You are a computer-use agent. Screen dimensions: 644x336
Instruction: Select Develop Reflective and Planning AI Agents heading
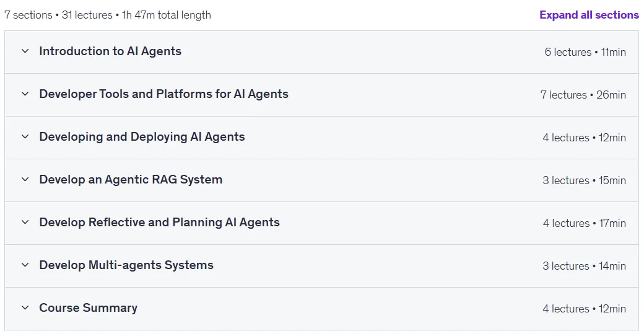pos(159,223)
